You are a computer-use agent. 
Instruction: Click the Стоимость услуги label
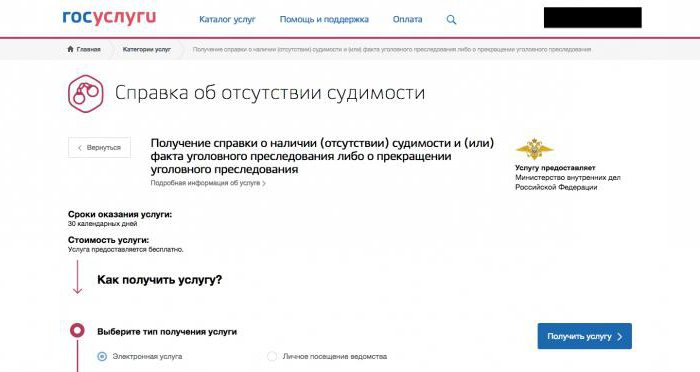[x=108, y=240]
